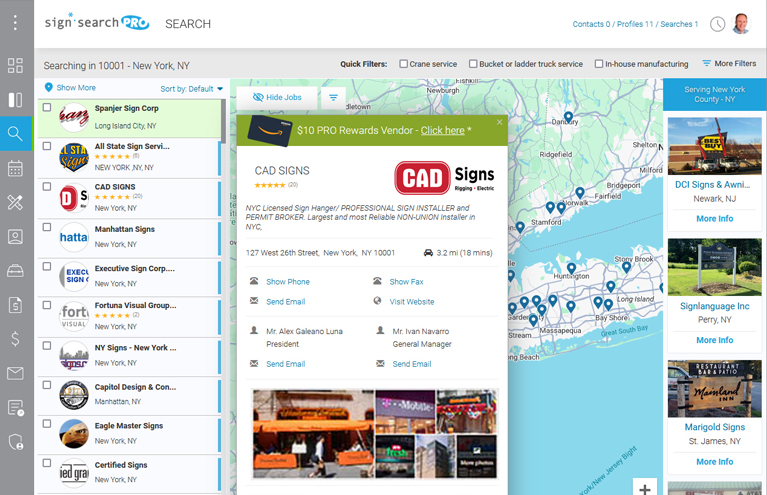Click Show Phone for CAD Signs
The width and height of the screenshot is (767, 495).
click(x=288, y=282)
